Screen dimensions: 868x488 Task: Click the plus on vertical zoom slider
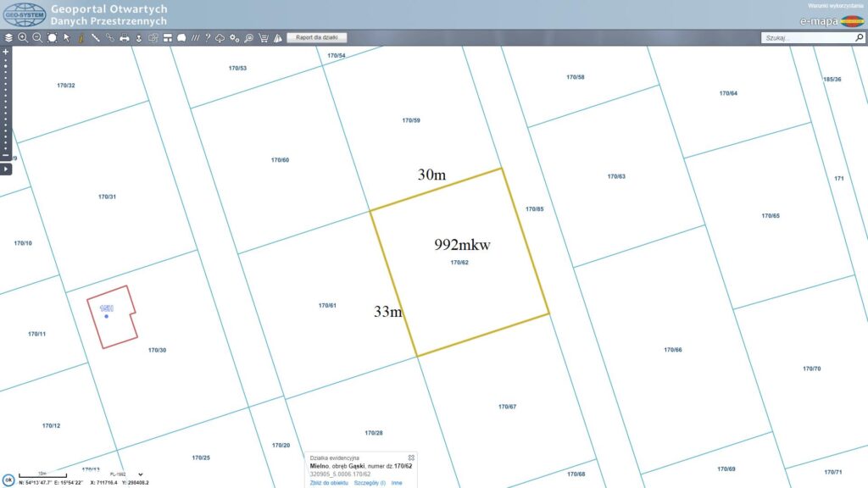[6, 52]
